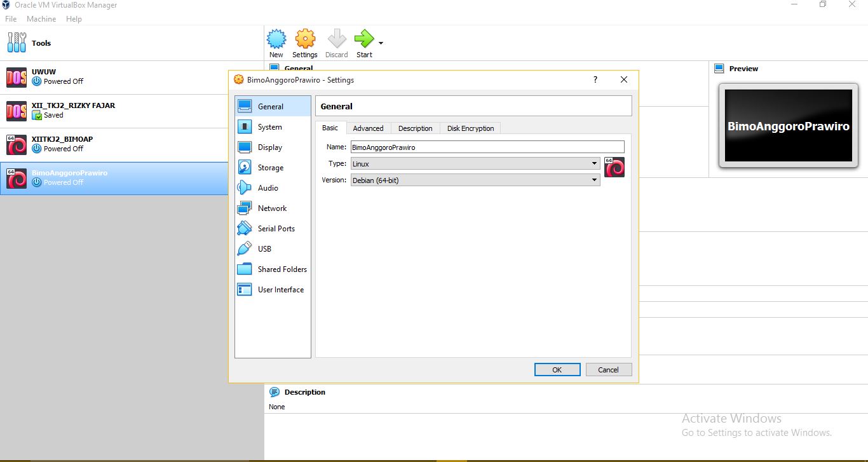Click the Preview section header
The height and width of the screenshot is (462, 868).
[743, 69]
